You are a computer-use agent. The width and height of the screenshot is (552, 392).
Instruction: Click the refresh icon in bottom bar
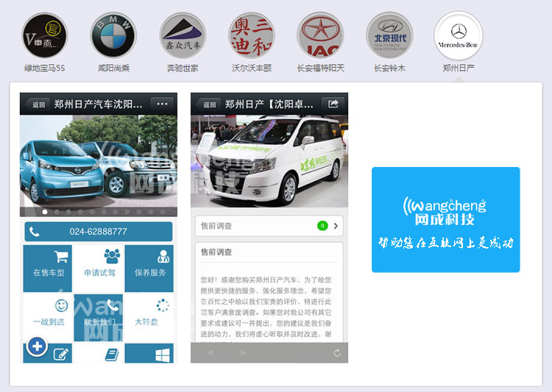pos(337,353)
